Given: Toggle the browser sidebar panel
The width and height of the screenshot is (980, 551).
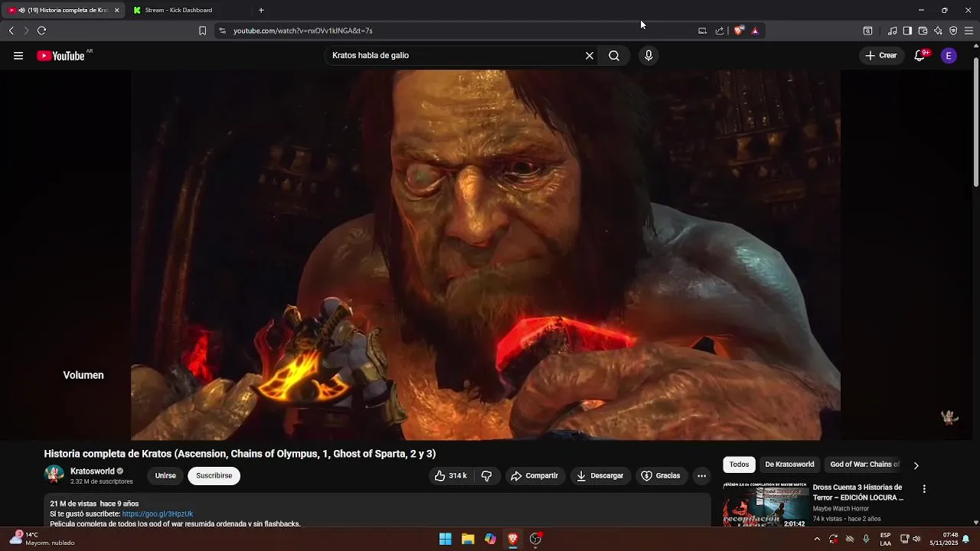Looking at the screenshot, I should [907, 31].
